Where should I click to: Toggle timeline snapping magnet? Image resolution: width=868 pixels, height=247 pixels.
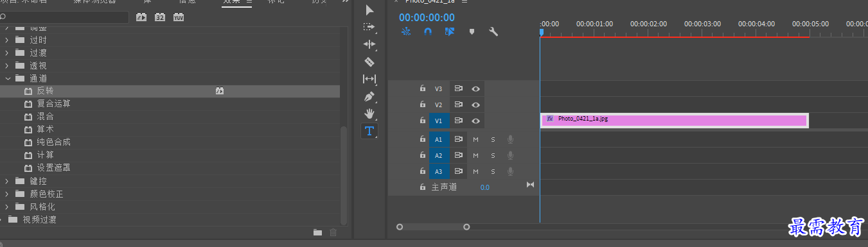(428, 31)
